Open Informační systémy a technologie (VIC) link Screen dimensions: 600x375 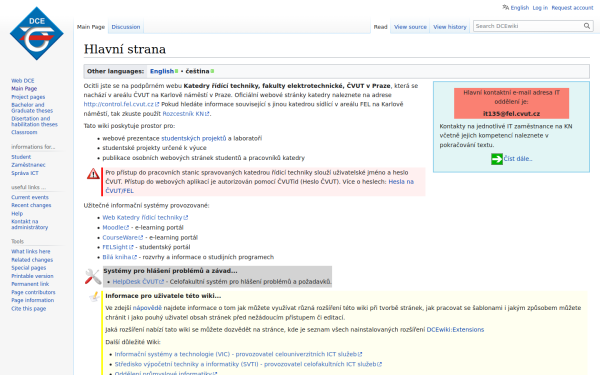pyautogui.click(x=238, y=354)
